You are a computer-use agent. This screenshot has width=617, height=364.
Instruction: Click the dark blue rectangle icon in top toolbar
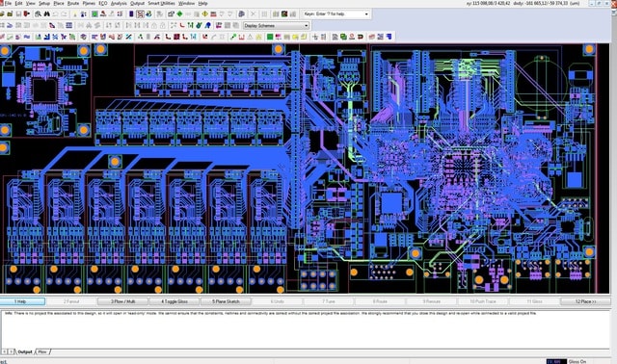131,13
